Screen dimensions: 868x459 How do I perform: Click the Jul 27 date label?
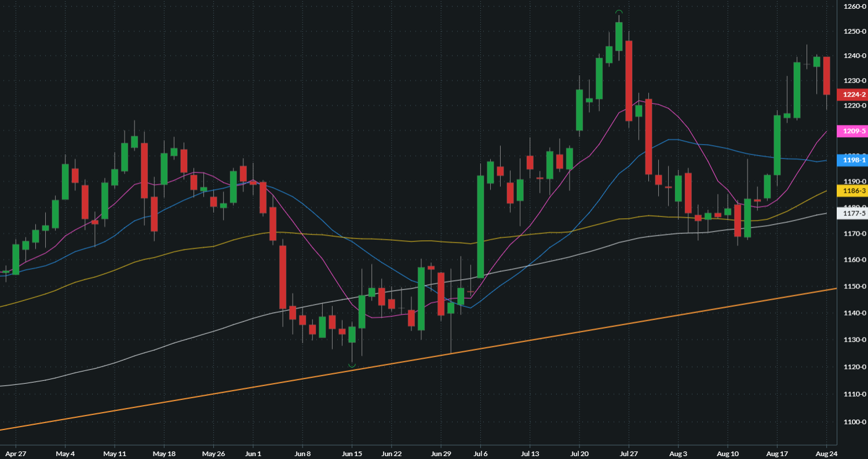pyautogui.click(x=629, y=453)
